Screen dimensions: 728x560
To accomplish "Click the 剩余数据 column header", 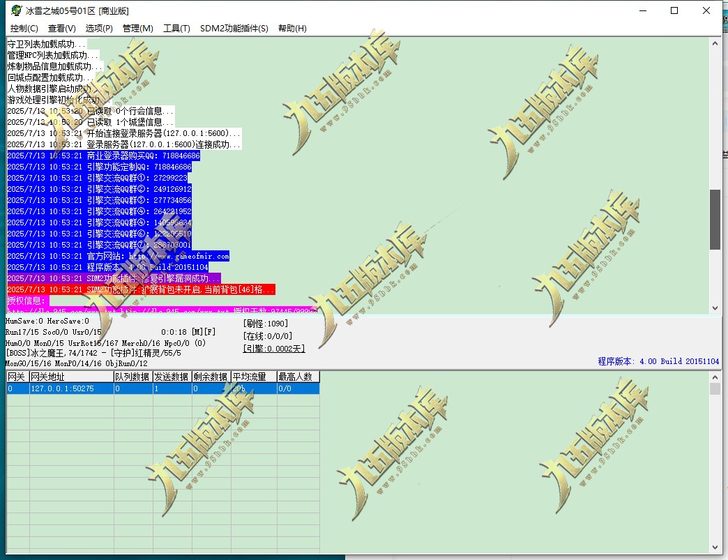I will [x=212, y=377].
